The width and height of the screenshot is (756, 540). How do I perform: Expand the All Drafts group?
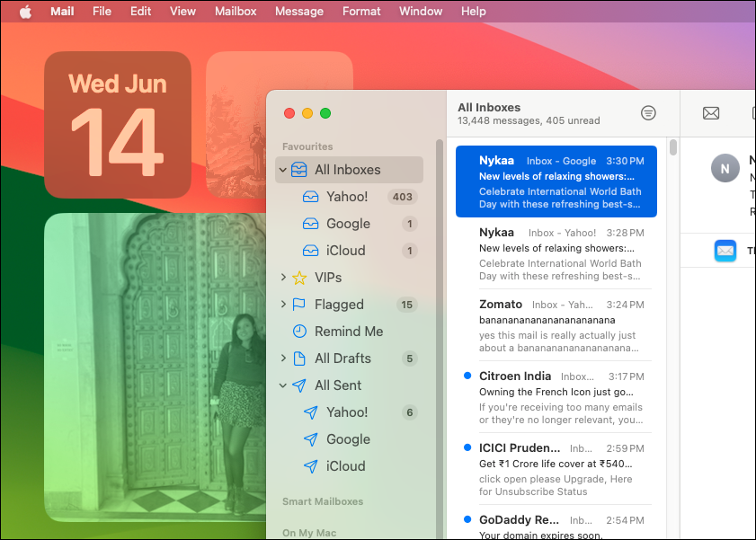tap(283, 358)
